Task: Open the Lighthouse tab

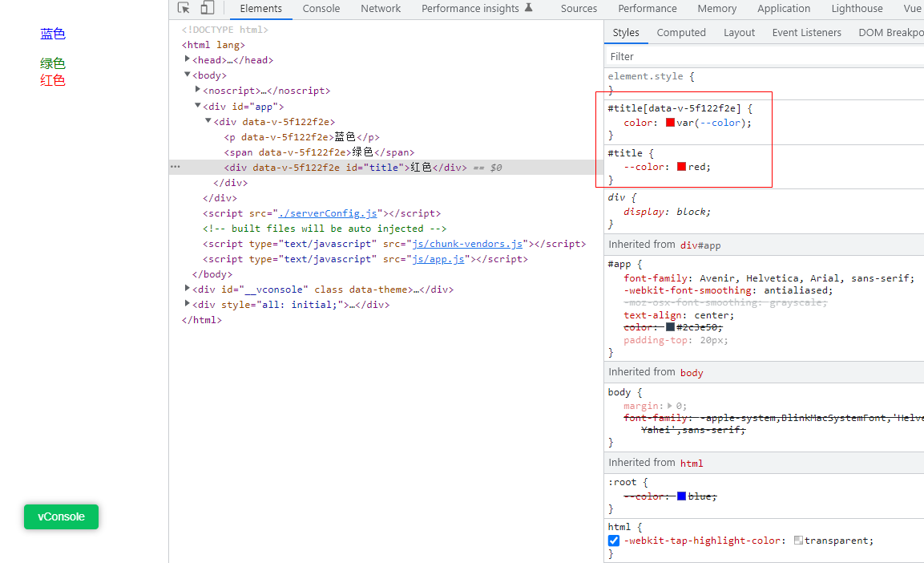Action: [857, 8]
